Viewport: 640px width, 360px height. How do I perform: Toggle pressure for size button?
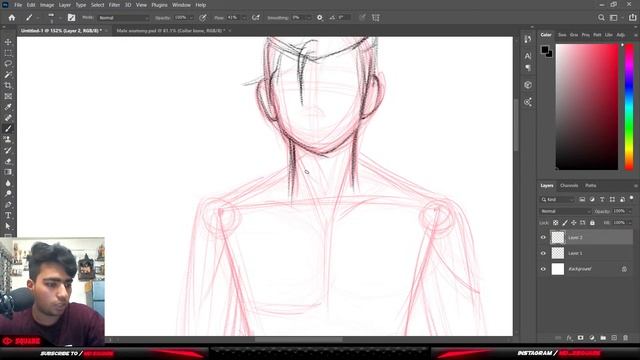click(x=362, y=18)
